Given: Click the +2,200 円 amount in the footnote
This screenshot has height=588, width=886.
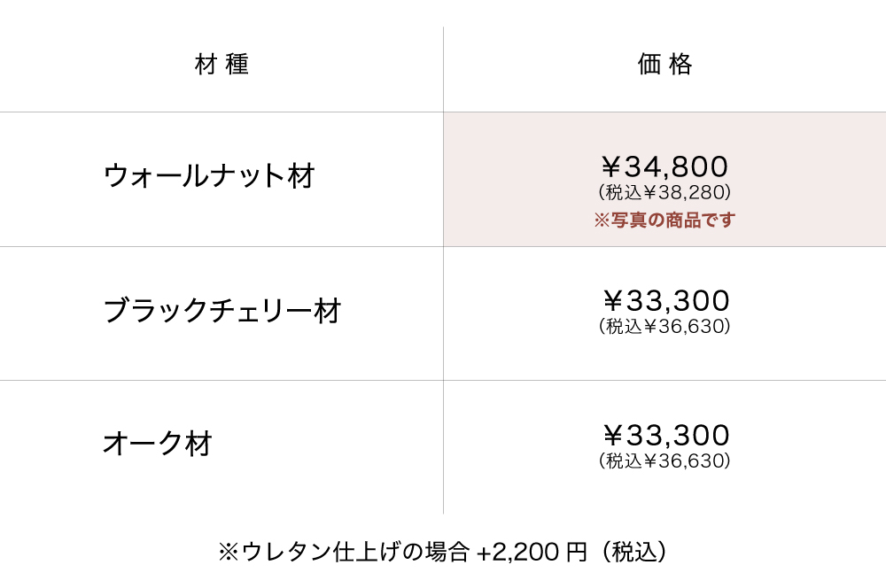Looking at the screenshot, I should 531,553.
